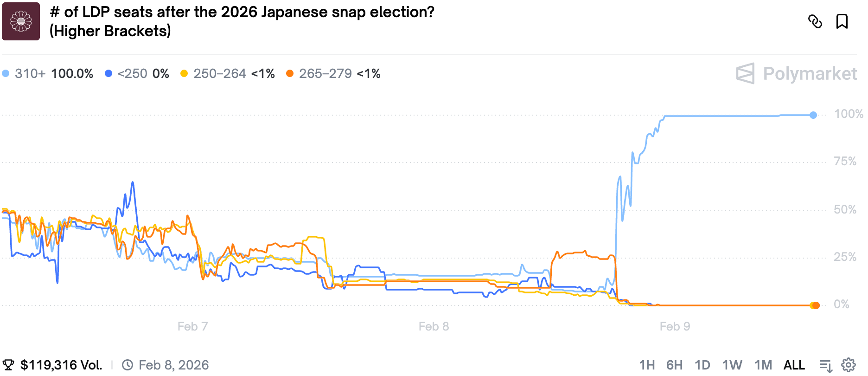Click the Polymarket logo watermark
The width and height of the screenshot is (868, 376).
tap(796, 73)
